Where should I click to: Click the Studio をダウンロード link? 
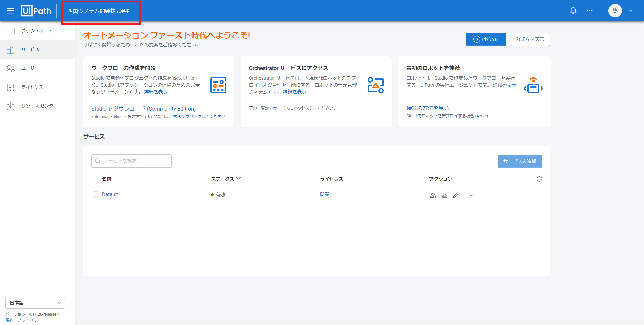(143, 109)
